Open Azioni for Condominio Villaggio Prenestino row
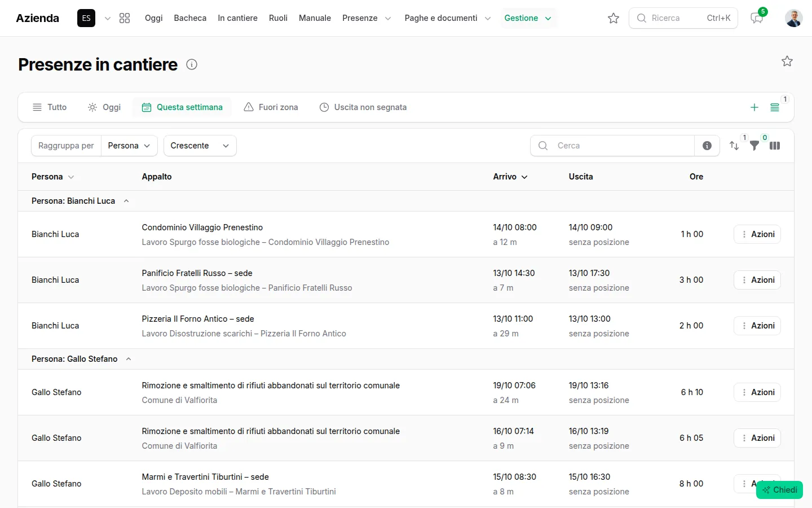Viewport: 812px width, 508px height. [x=757, y=234]
